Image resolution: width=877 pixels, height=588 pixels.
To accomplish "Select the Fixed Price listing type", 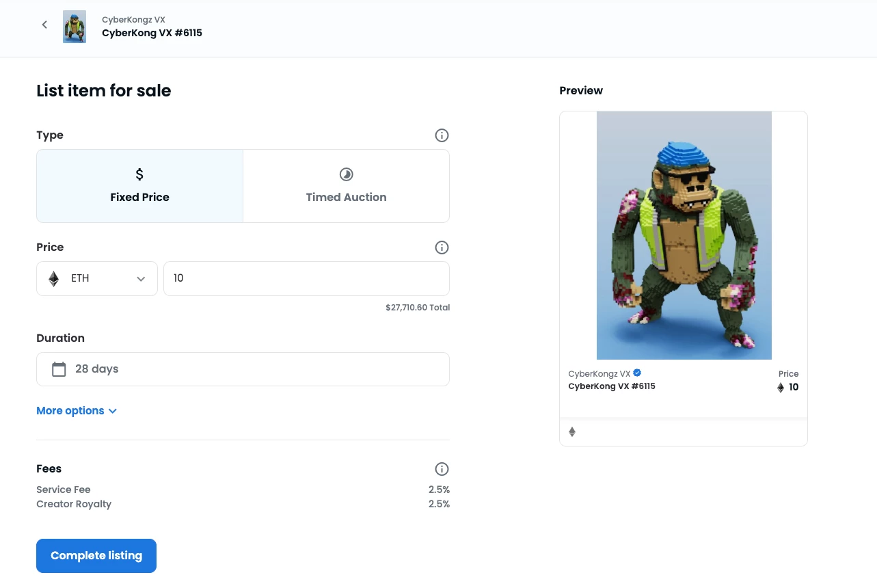I will (139, 186).
